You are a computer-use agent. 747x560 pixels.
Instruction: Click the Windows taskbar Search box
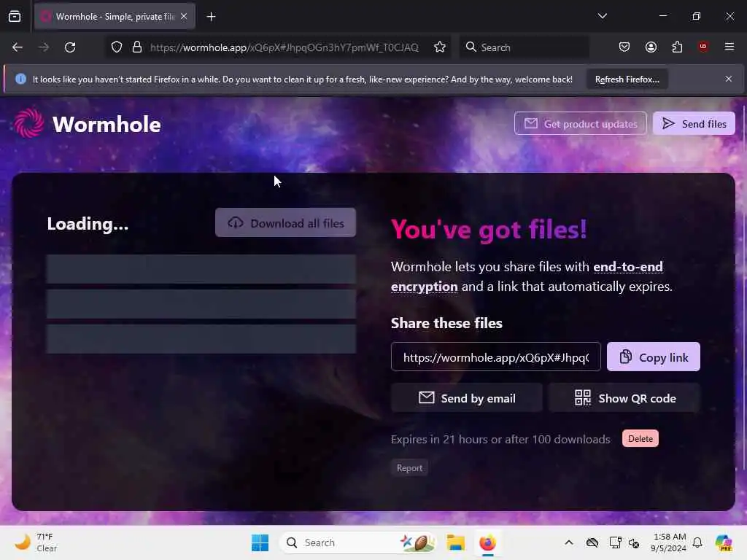point(358,542)
